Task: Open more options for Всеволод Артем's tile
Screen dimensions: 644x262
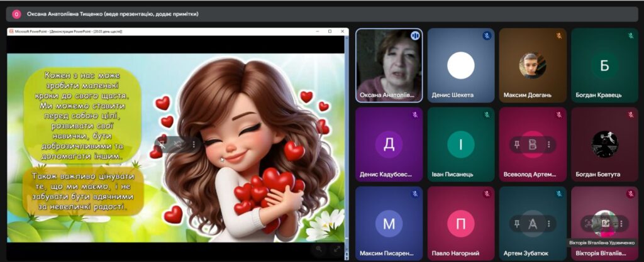Action: coord(548,144)
